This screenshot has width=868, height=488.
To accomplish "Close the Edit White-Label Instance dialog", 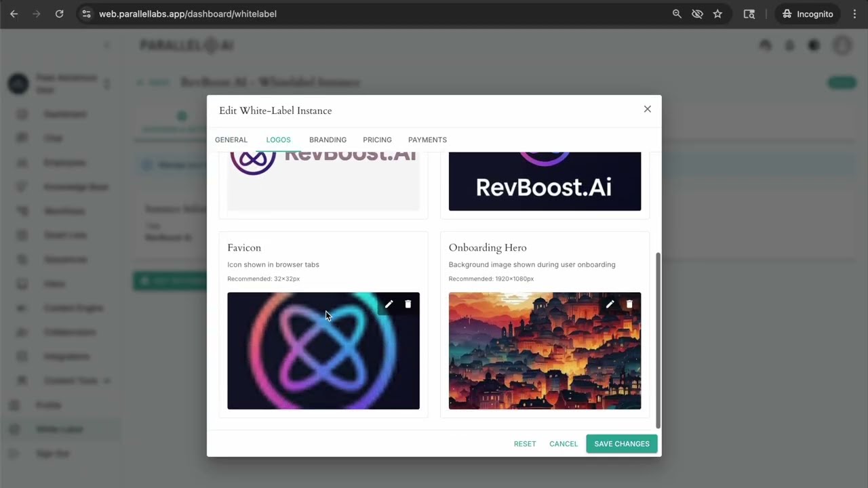I will (x=648, y=109).
